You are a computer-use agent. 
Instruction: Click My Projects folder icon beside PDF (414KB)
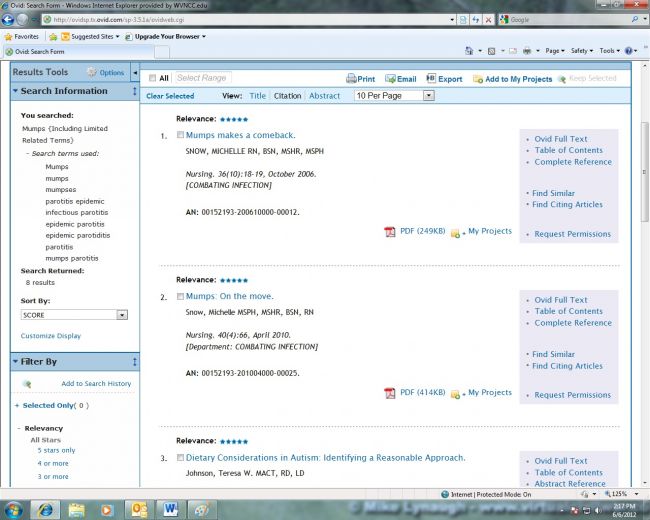[x=456, y=394]
